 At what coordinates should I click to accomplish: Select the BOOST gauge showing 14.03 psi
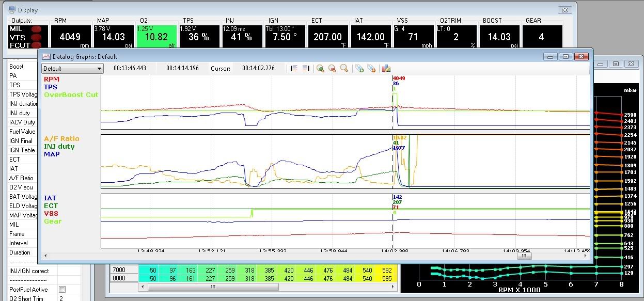pyautogui.click(x=499, y=37)
